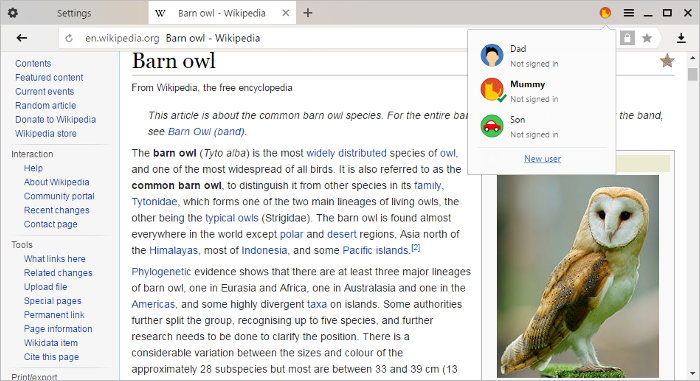The height and width of the screenshot is (381, 700).
Task: Click the lock icon in the address bar
Action: [x=627, y=38]
